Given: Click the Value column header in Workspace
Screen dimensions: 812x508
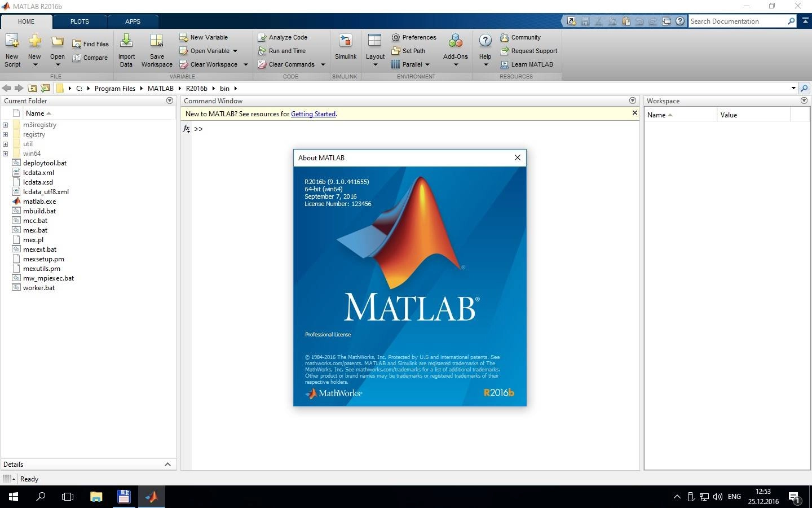Looking at the screenshot, I should coord(753,115).
